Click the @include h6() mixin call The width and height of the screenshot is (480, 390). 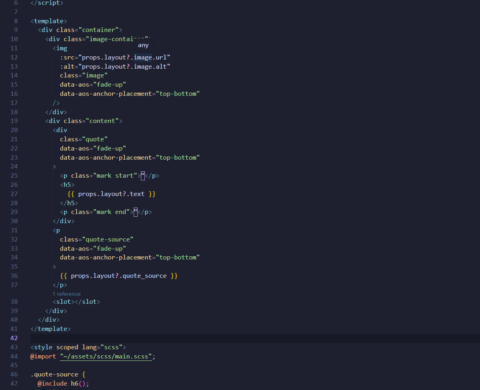point(63,384)
